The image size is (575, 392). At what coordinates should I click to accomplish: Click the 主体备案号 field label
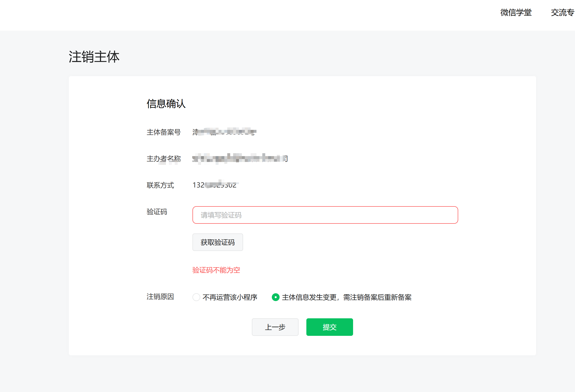[164, 132]
